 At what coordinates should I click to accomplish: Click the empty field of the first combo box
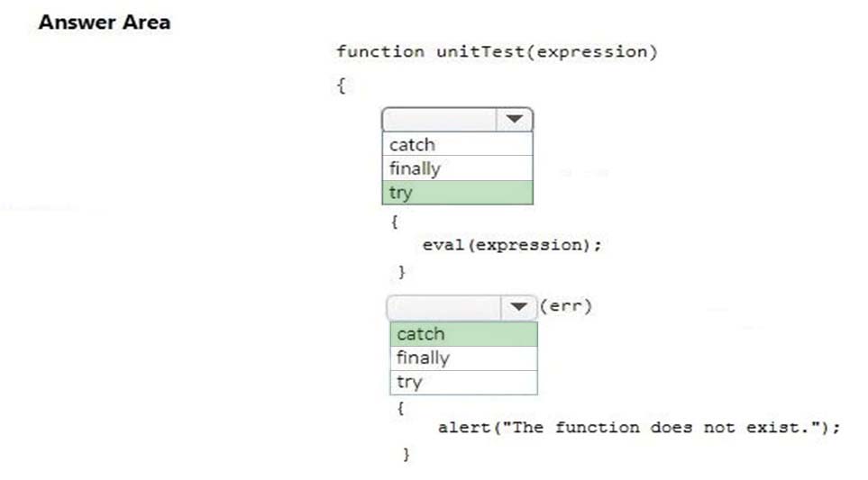click(440, 120)
